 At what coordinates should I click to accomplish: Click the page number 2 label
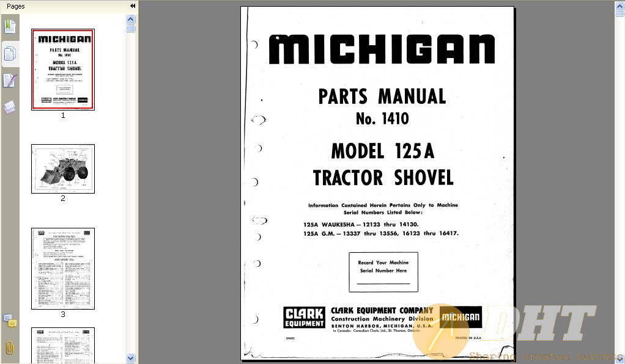click(x=63, y=198)
